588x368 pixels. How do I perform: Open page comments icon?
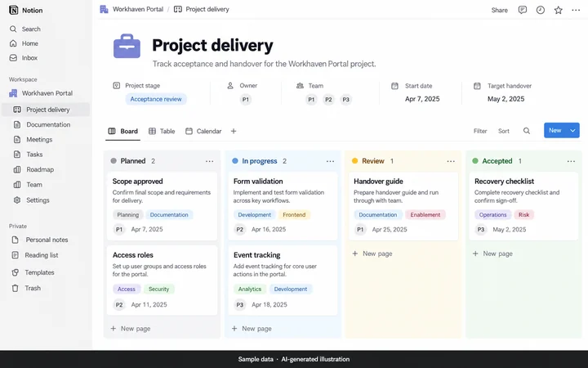pyautogui.click(x=523, y=10)
